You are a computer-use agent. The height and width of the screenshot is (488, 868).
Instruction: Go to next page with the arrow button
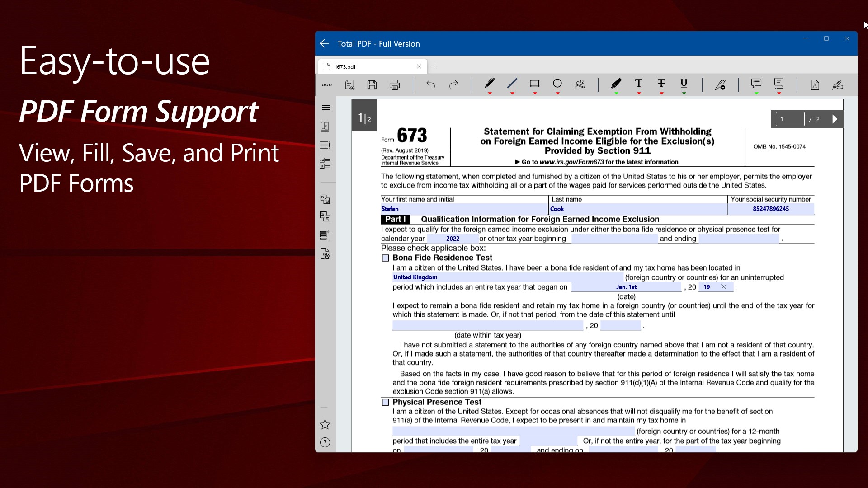click(834, 119)
